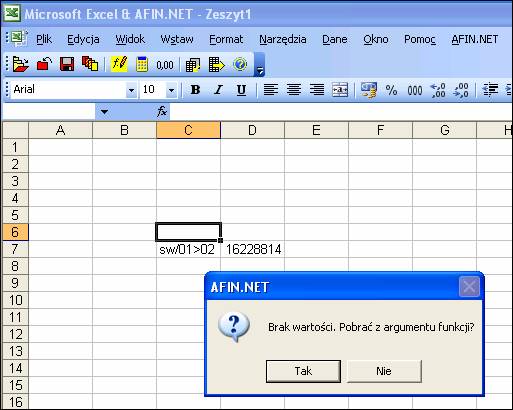Toggle Italic formatting
Image resolution: width=513 pixels, height=410 pixels.
[x=218, y=90]
